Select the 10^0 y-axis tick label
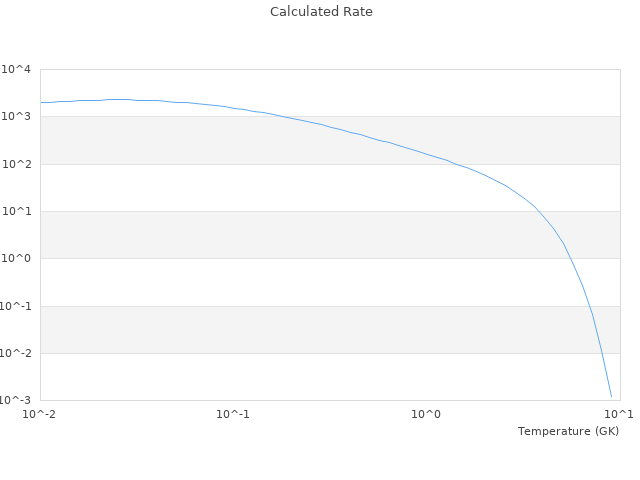Viewport: 640px width, 480px height. [x=17, y=259]
